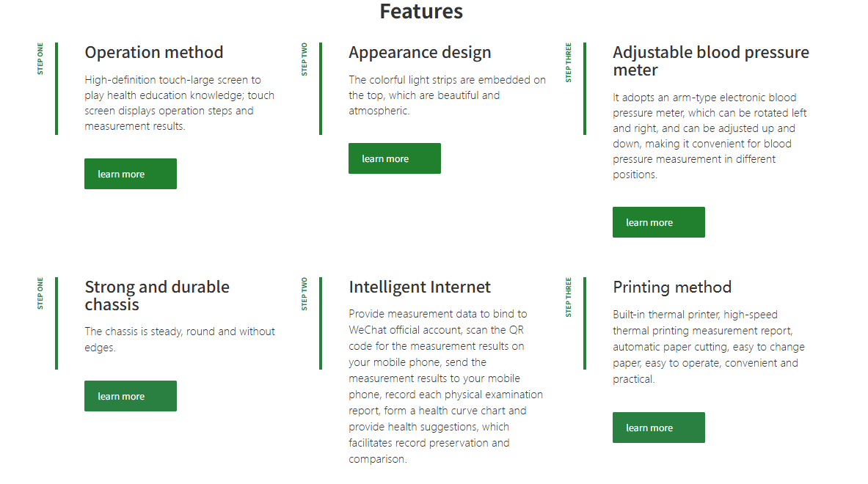Click the Adjustable blood pressure meter heading
Screen dimensions: 868x484
[x=710, y=61]
